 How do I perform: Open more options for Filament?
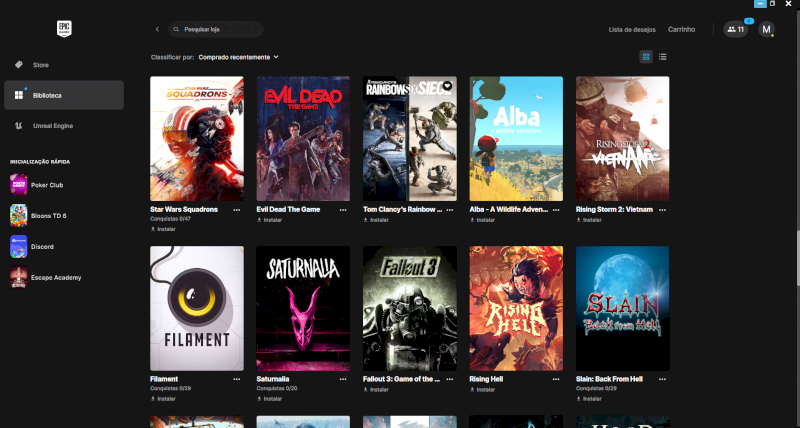click(237, 379)
